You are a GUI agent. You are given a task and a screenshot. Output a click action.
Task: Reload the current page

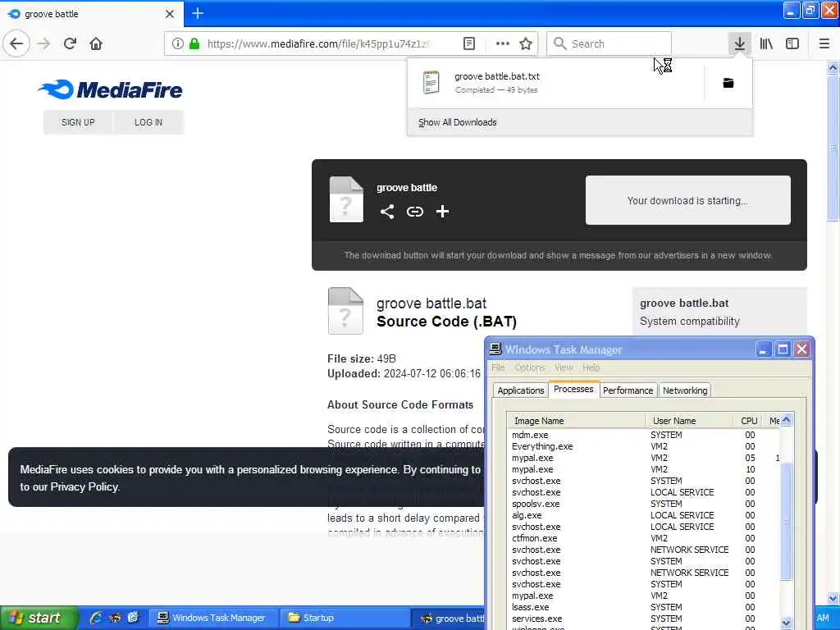70,43
